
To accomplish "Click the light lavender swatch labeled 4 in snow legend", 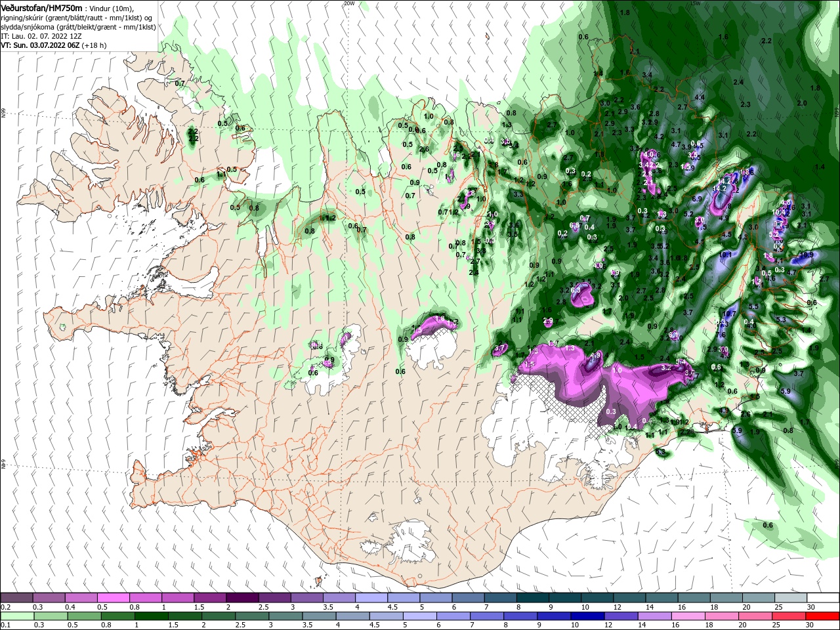I will (x=371, y=598).
